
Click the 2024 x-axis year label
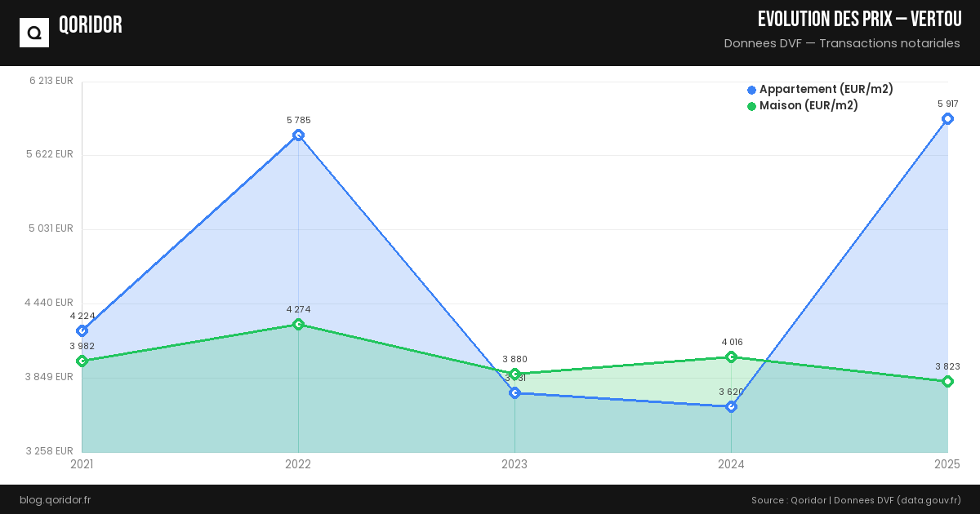point(731,464)
